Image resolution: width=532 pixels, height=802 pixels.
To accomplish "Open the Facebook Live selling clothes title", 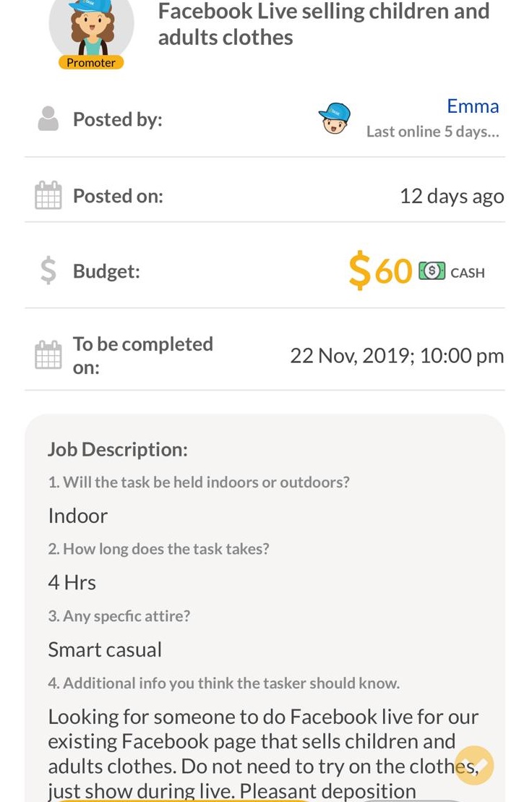I will 324,24.
